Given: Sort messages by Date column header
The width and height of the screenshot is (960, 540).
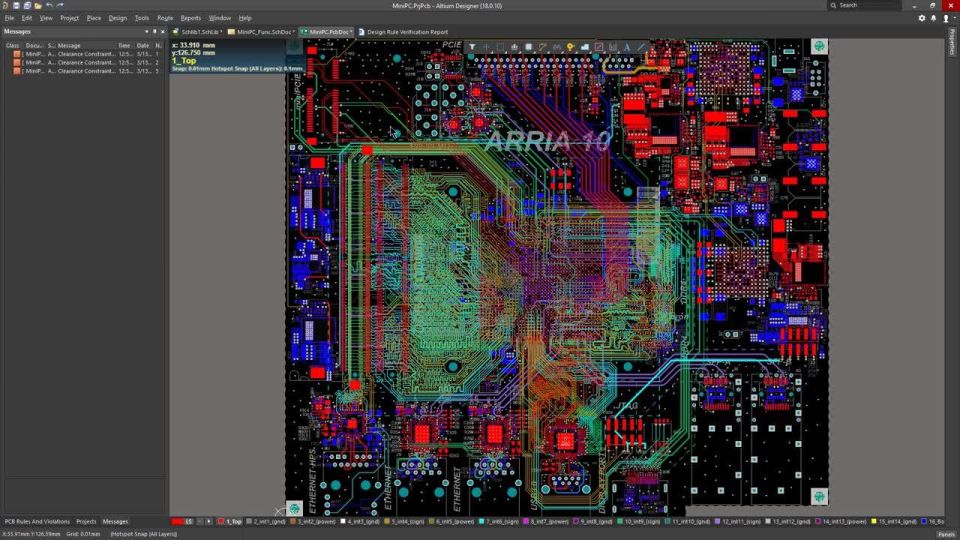Looking at the screenshot, I should pyautogui.click(x=143, y=45).
